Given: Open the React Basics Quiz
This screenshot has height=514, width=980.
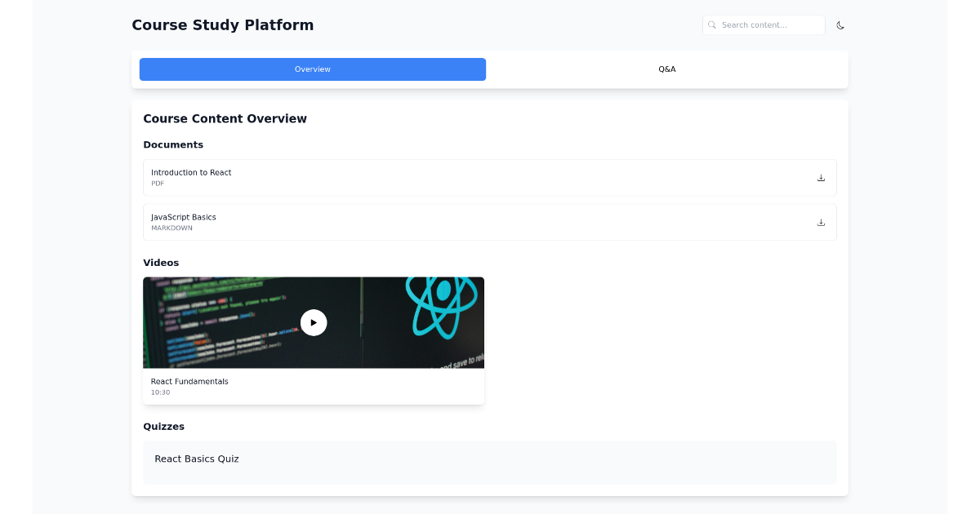Looking at the screenshot, I should tap(490, 463).
